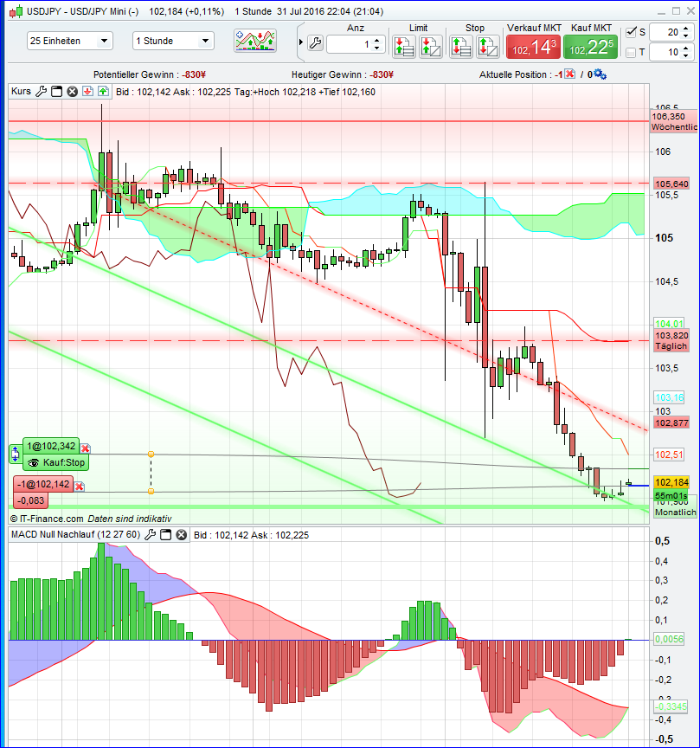Image resolution: width=700 pixels, height=748 pixels.
Task: Toggle eye icon on Kauf:Stop order
Action: pos(33,462)
